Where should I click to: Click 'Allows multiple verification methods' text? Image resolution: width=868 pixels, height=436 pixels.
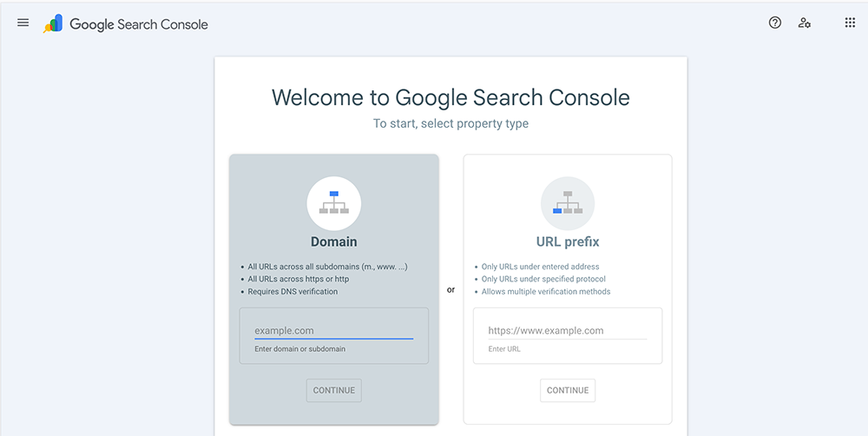pyautogui.click(x=546, y=292)
